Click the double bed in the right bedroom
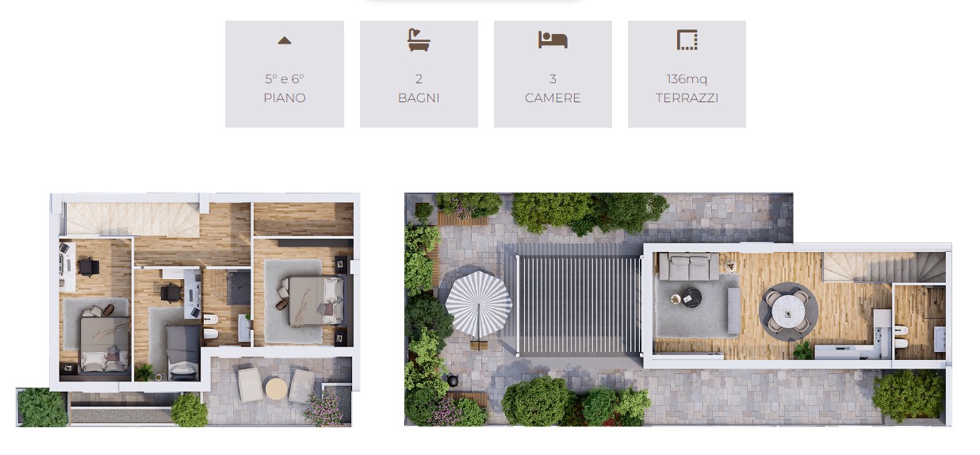The width and height of the screenshot is (980, 455). click(314, 300)
